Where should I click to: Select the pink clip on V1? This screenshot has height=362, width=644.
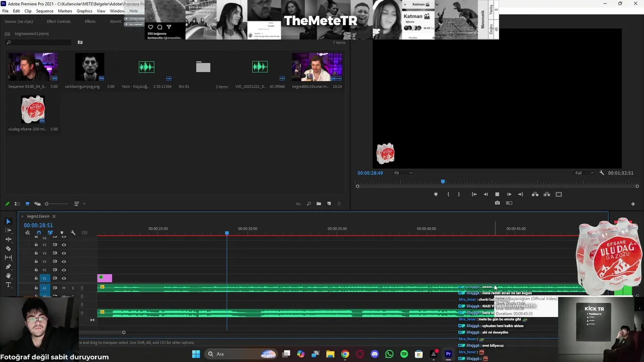point(105,278)
